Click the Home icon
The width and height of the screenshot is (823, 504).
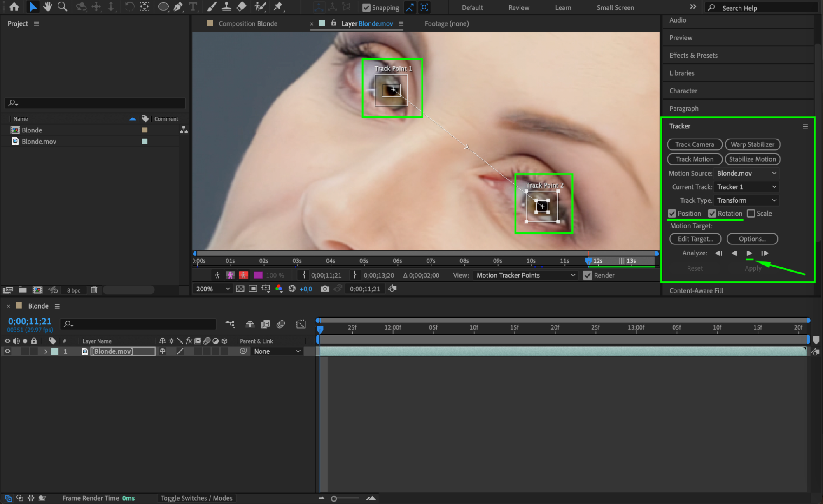[14, 7]
